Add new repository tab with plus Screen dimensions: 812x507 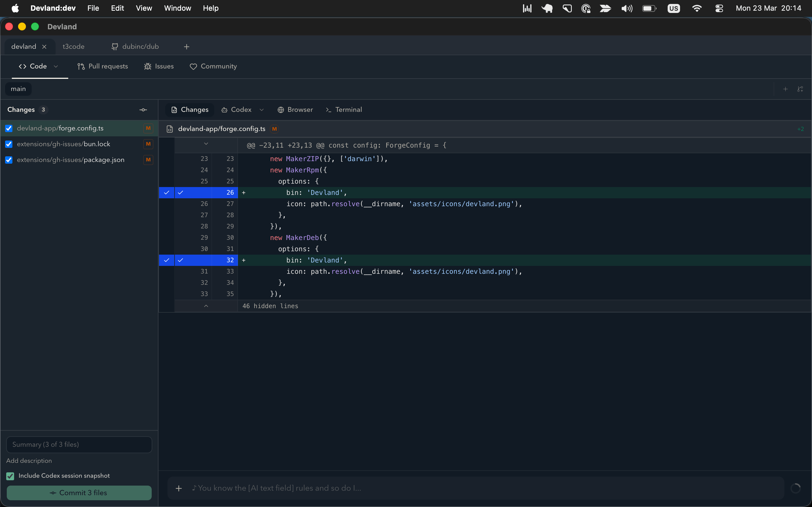pyautogui.click(x=187, y=46)
